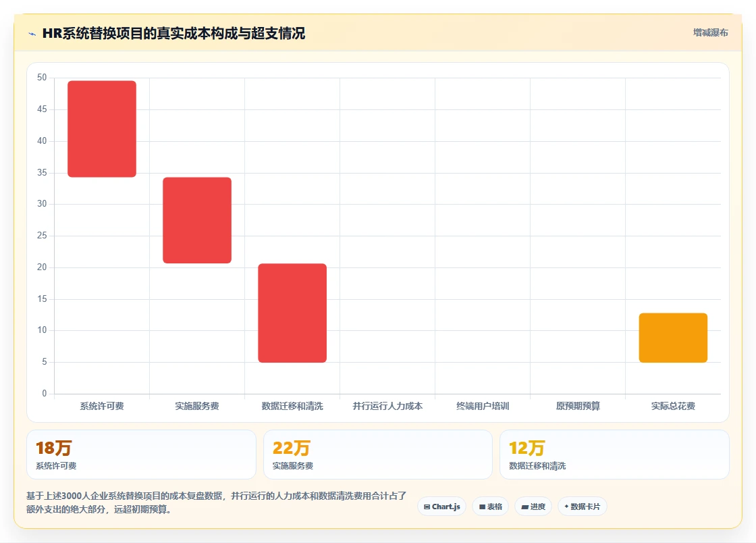The image size is (756, 543).
Task: Open the 18万 系统许可费 data card
Action: (x=141, y=455)
